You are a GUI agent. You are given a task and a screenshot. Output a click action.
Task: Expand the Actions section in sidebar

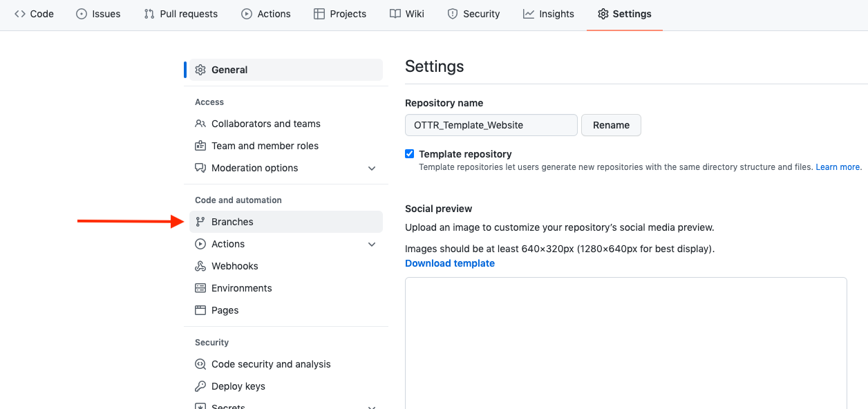372,244
